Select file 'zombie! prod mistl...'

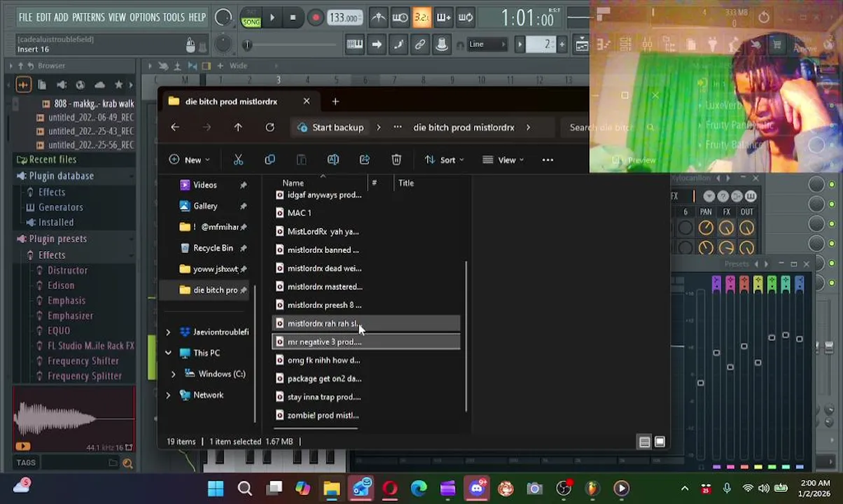click(x=366, y=415)
